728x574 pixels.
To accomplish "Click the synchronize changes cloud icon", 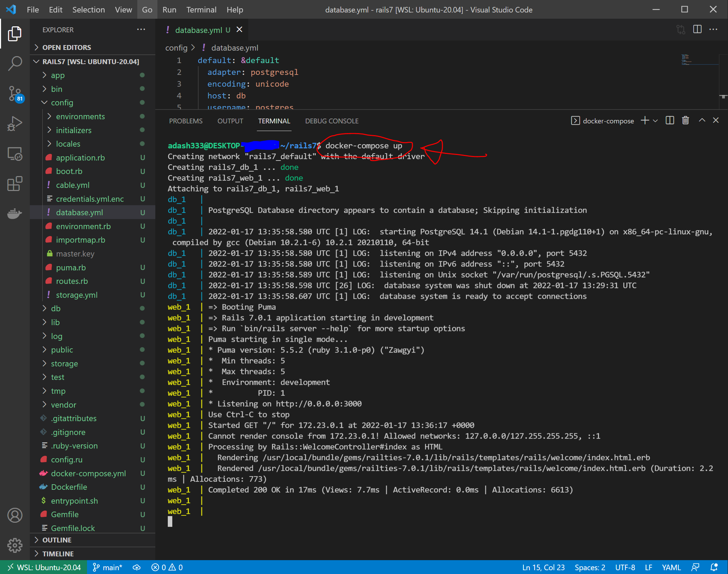I will 137,567.
